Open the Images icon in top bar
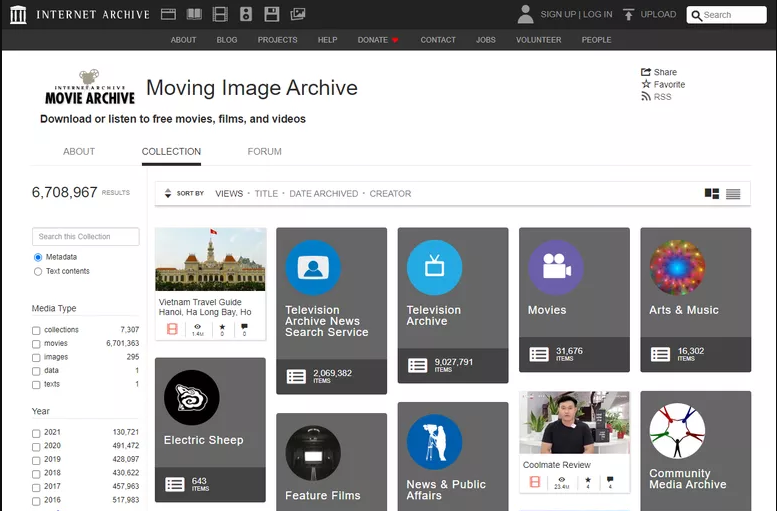 (298, 15)
